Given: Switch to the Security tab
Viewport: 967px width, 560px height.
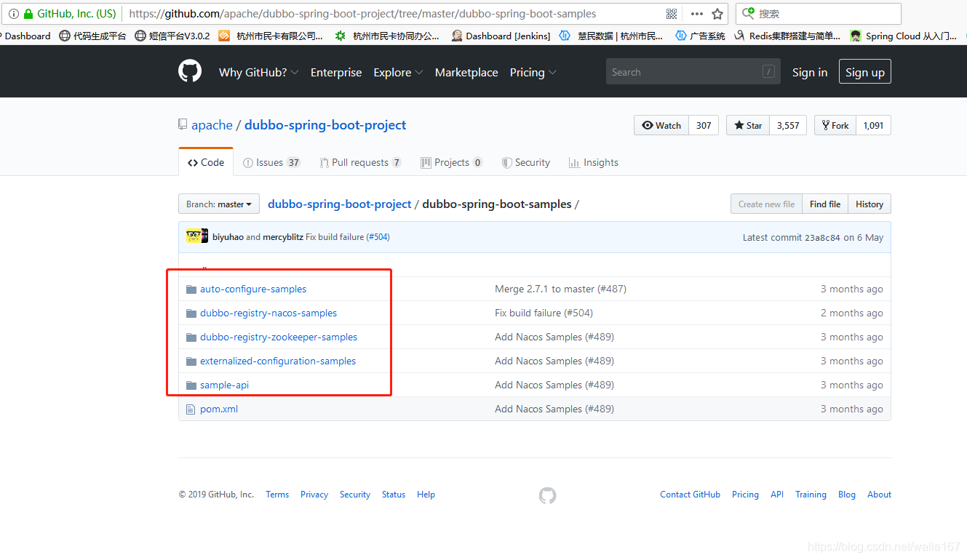Looking at the screenshot, I should click(x=525, y=162).
